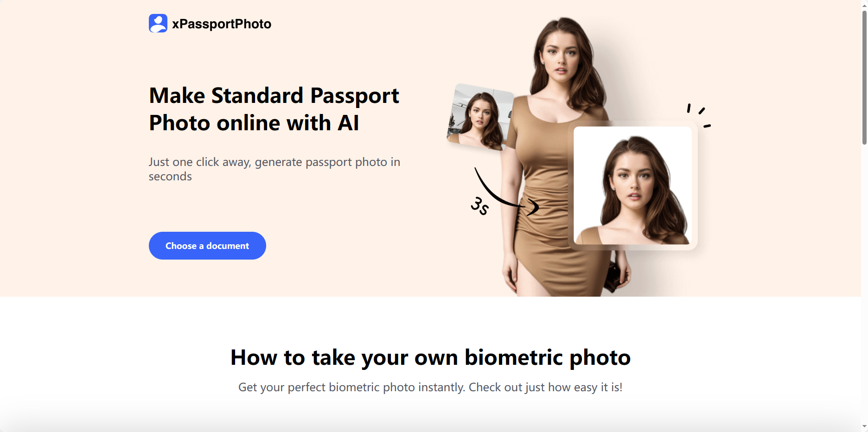Screen dimensions: 868x432
Task: Click the Get your perfect biometric photo text
Action: (430, 387)
